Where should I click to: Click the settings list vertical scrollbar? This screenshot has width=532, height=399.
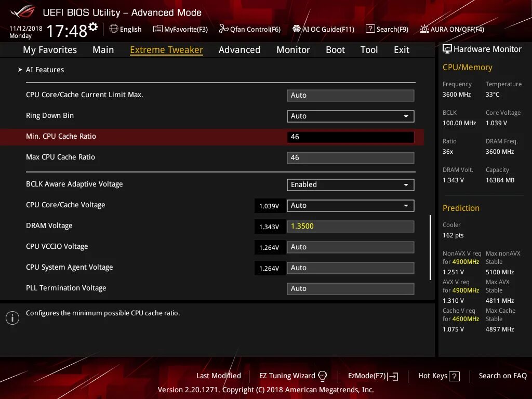[430, 247]
